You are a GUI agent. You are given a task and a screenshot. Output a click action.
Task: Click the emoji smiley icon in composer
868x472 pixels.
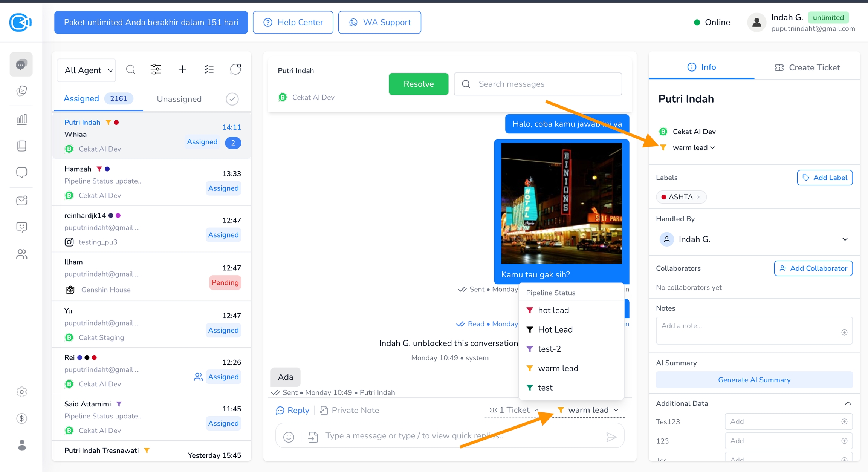pyautogui.click(x=289, y=437)
